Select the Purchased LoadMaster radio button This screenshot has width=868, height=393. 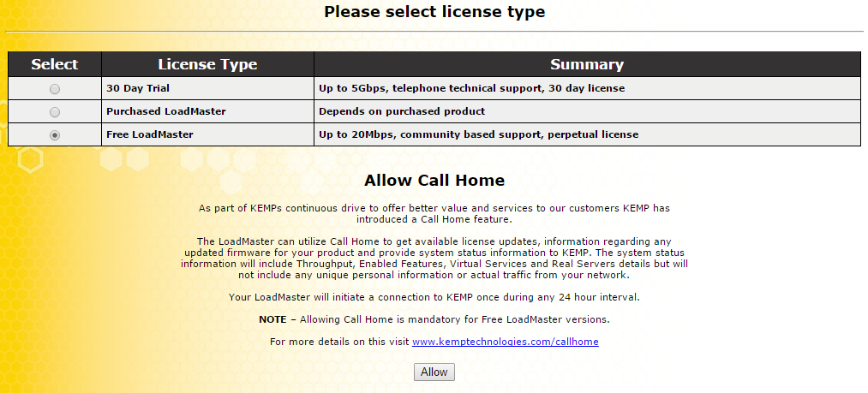tap(55, 112)
